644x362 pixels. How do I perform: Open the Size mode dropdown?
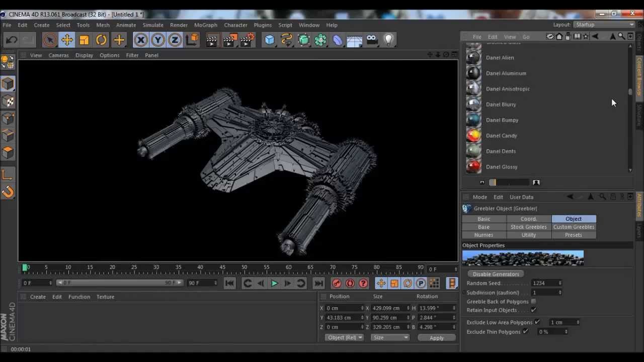[390, 338]
